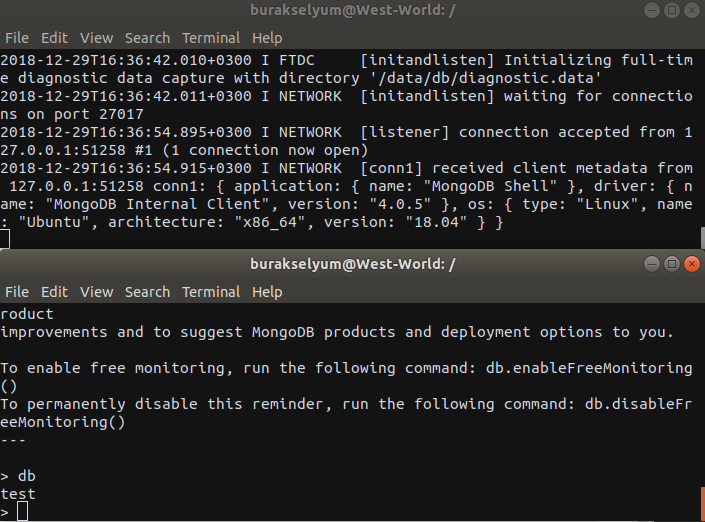The width and height of the screenshot is (705, 522).
Task: Maximize the top terminal window
Action: pyautogui.click(x=671, y=10)
